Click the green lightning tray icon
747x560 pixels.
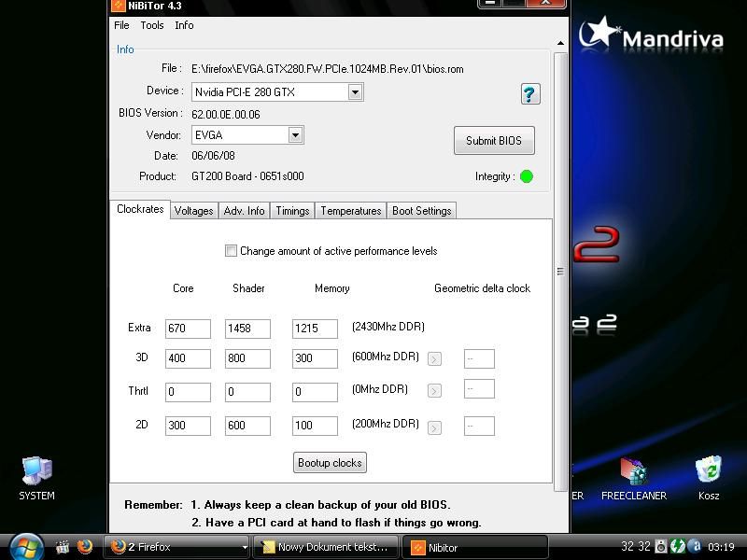coord(678,546)
